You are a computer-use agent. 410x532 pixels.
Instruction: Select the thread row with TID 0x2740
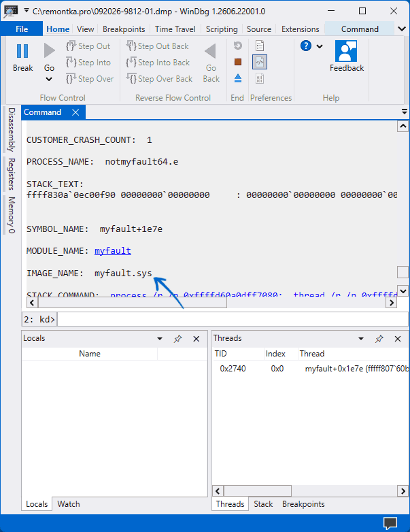310,369
